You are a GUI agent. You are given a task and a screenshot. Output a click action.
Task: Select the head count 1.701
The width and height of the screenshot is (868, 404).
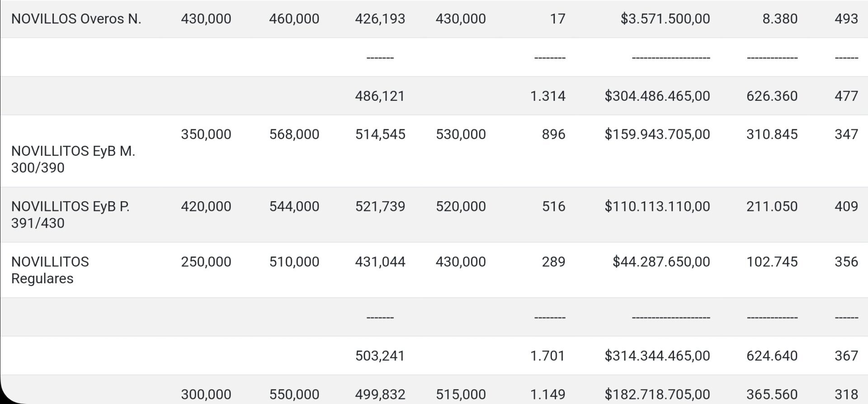point(547,356)
